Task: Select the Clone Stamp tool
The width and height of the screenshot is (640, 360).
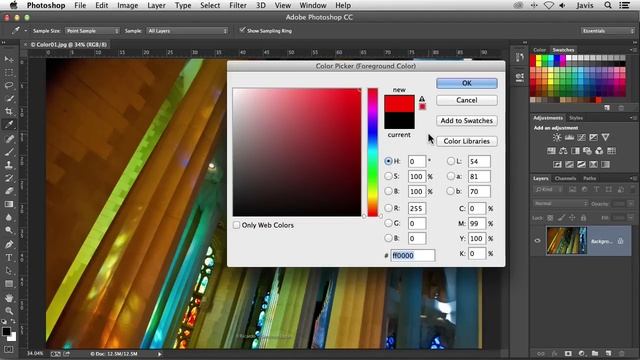Action: (x=9, y=165)
